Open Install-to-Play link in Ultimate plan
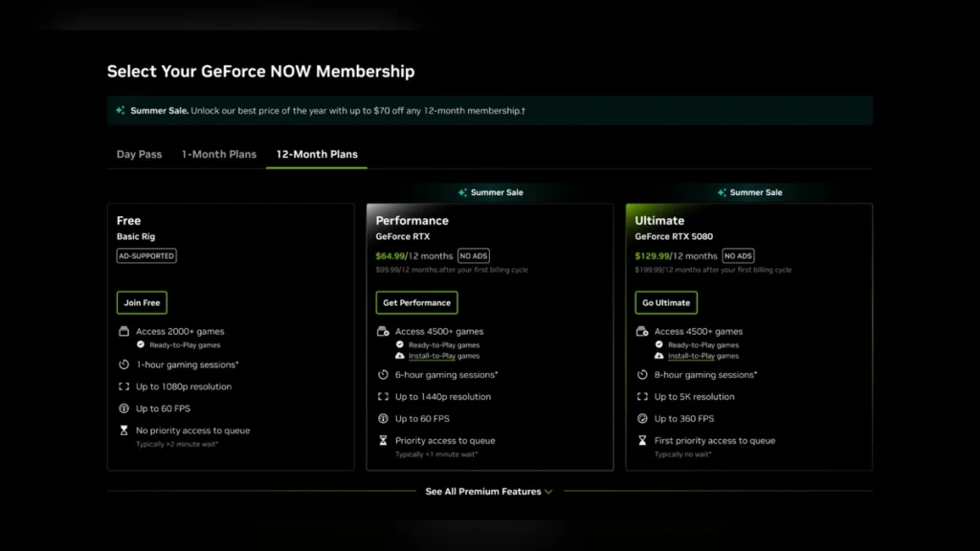Screen dimensions: 980x551 (691, 356)
